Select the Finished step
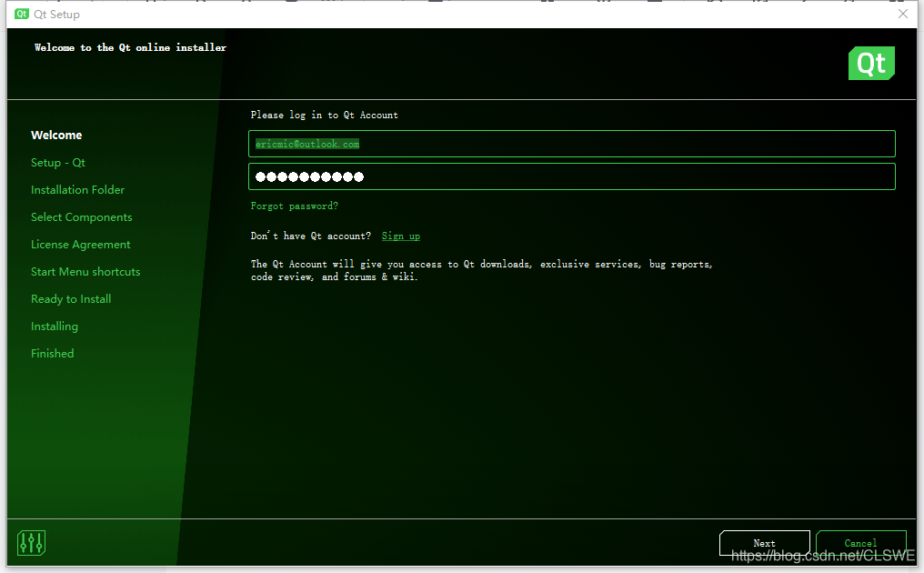This screenshot has height=573, width=924. tap(53, 353)
